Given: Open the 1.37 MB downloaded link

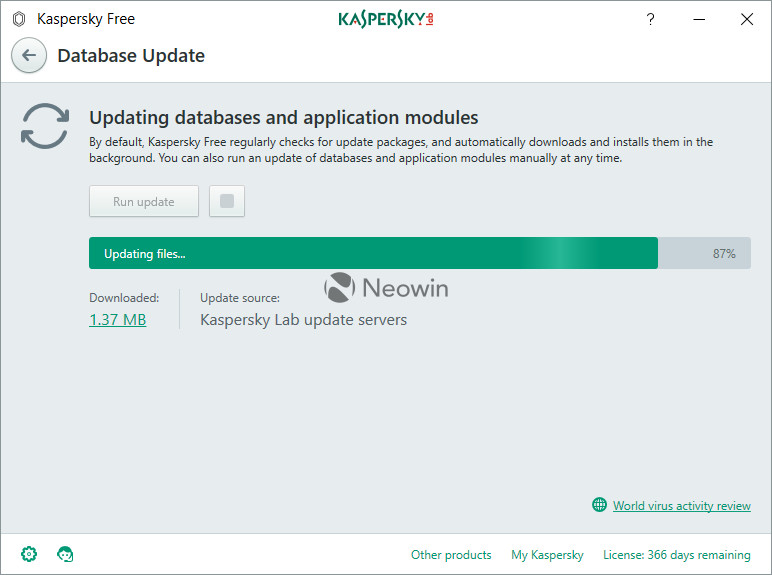Looking at the screenshot, I should point(118,319).
